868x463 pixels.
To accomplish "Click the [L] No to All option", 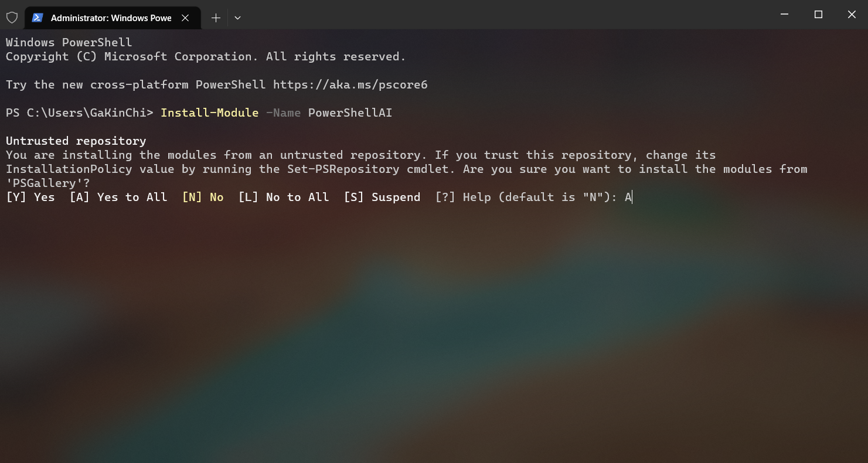I will [284, 197].
